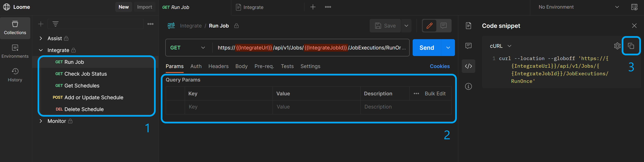Change the cURL language dropdown

point(500,46)
